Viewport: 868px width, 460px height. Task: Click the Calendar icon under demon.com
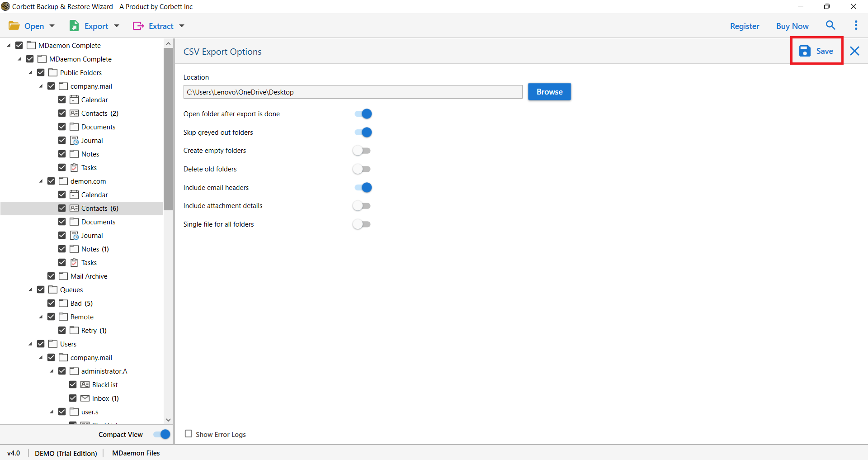click(75, 194)
